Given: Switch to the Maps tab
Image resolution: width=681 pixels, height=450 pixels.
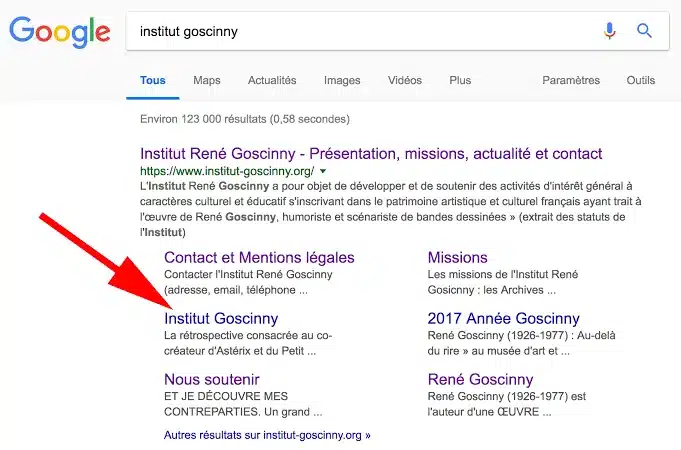Looking at the screenshot, I should pyautogui.click(x=207, y=80).
